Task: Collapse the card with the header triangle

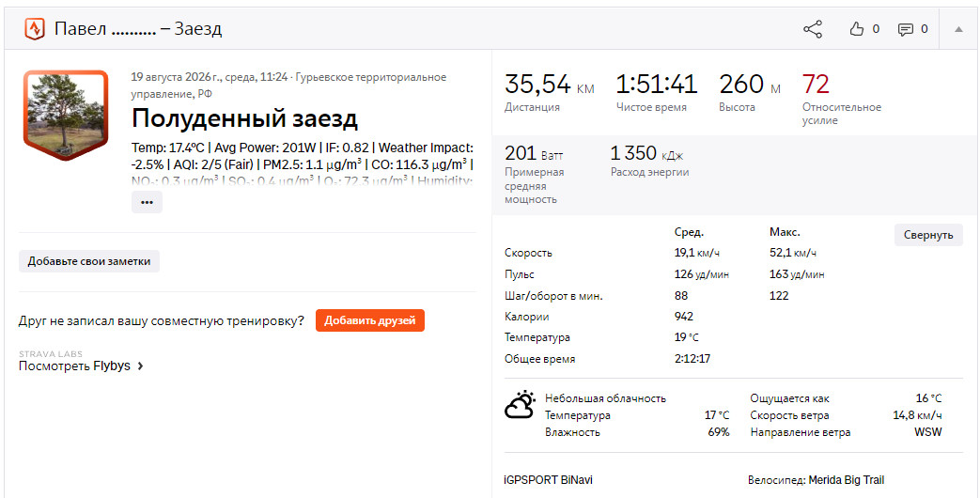Action: (958, 29)
